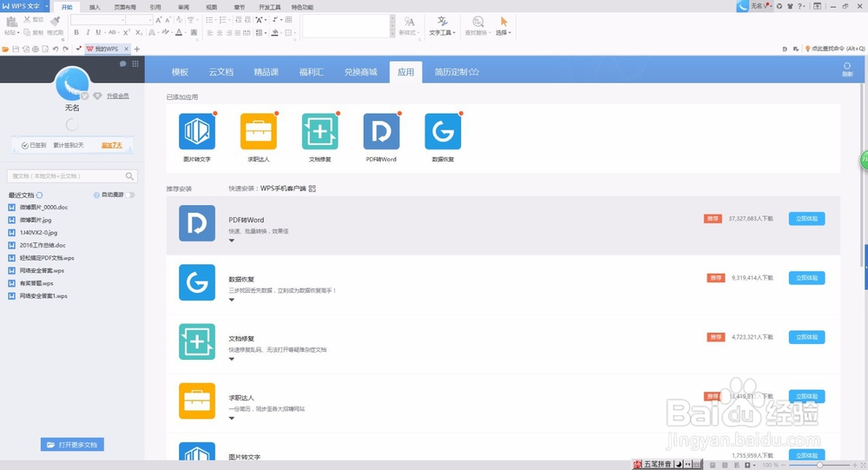
Task: Close the 我的WPS document tab
Action: [126, 49]
